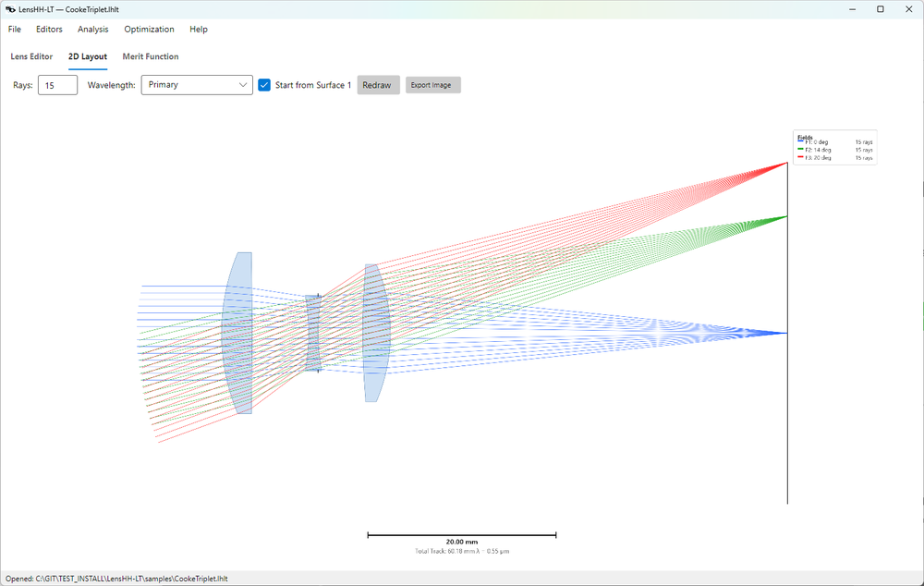Screen dimensions: 924x586
Task: Click the first lens element in the layout
Action: (237, 333)
